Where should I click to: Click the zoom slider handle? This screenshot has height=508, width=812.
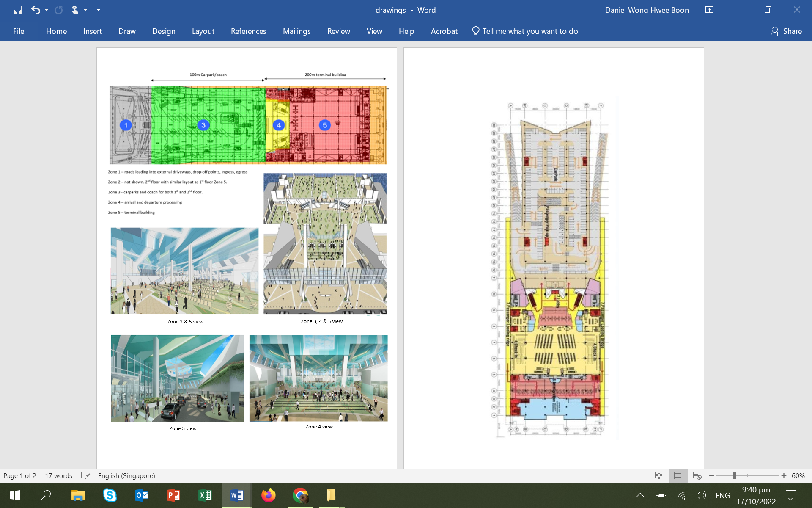pos(735,475)
